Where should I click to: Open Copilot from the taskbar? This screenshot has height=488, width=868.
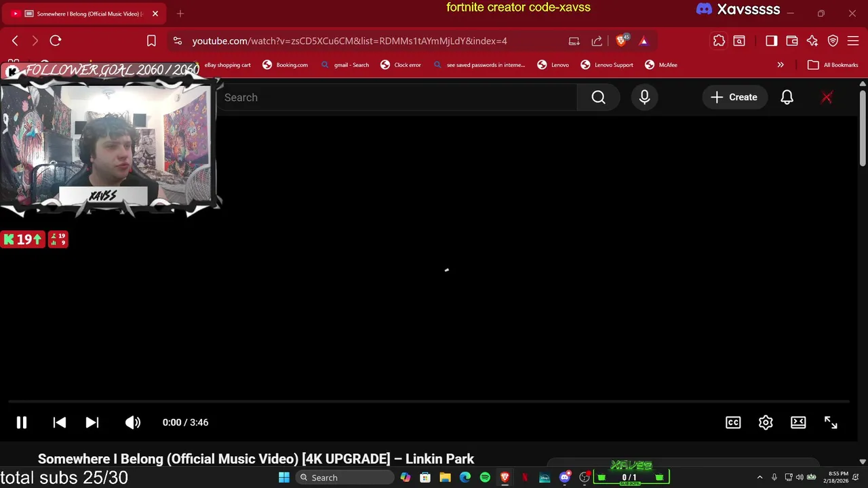click(x=406, y=478)
